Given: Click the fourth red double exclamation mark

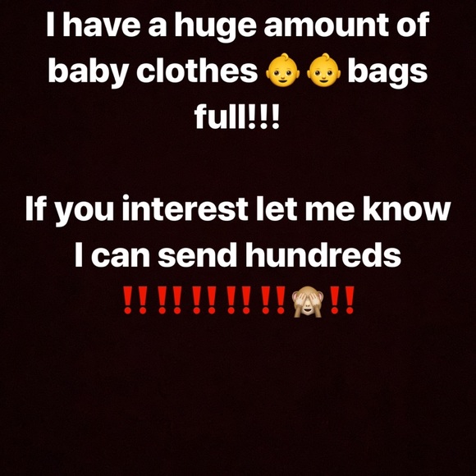Looking at the screenshot, I should (239, 300).
